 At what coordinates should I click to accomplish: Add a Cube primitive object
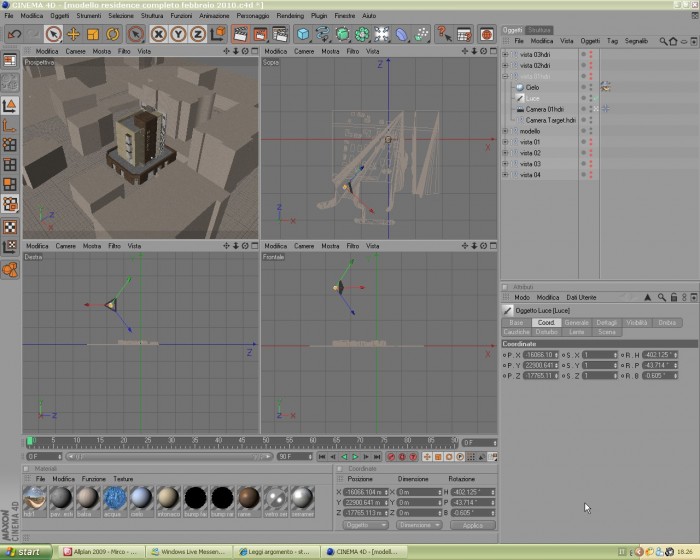click(x=303, y=34)
